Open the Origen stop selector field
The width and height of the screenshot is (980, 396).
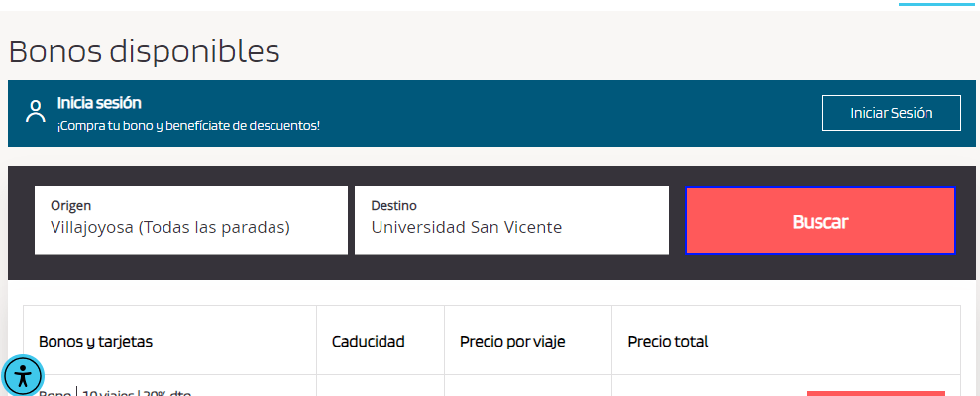[191, 221]
